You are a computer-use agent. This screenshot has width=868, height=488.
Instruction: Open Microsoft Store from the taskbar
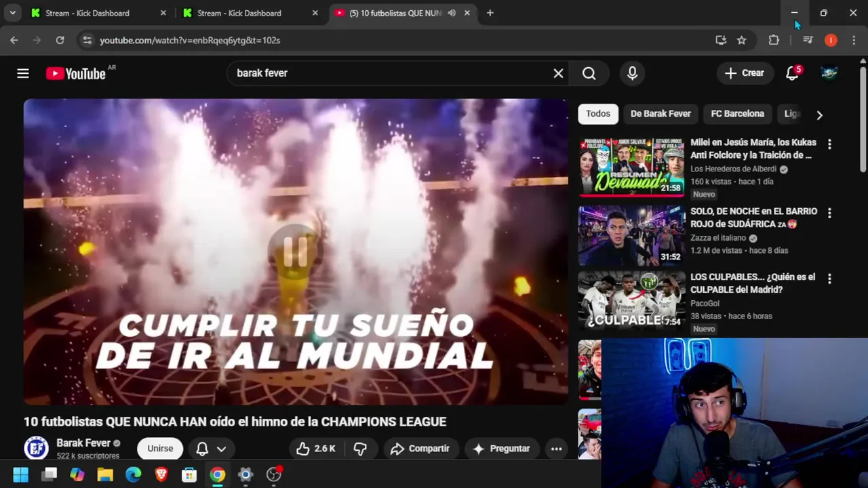(x=189, y=474)
